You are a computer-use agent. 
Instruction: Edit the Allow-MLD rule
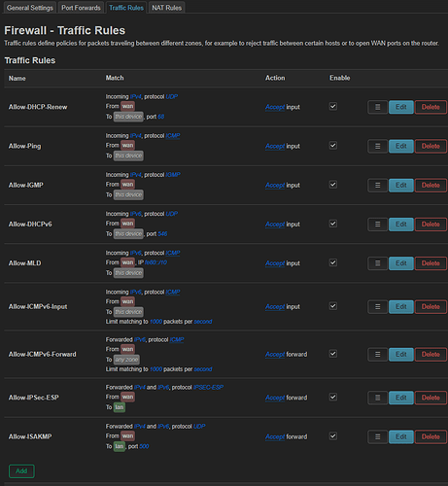click(401, 263)
